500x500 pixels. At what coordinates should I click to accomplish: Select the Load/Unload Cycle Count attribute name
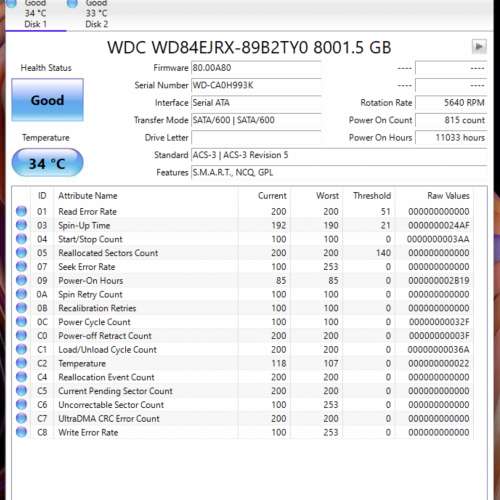107,350
